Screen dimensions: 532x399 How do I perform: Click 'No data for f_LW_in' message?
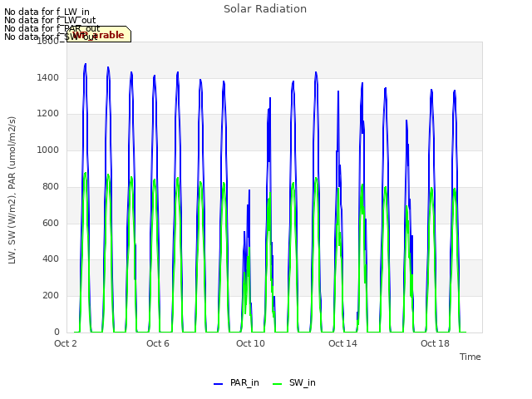pyautogui.click(x=47, y=12)
